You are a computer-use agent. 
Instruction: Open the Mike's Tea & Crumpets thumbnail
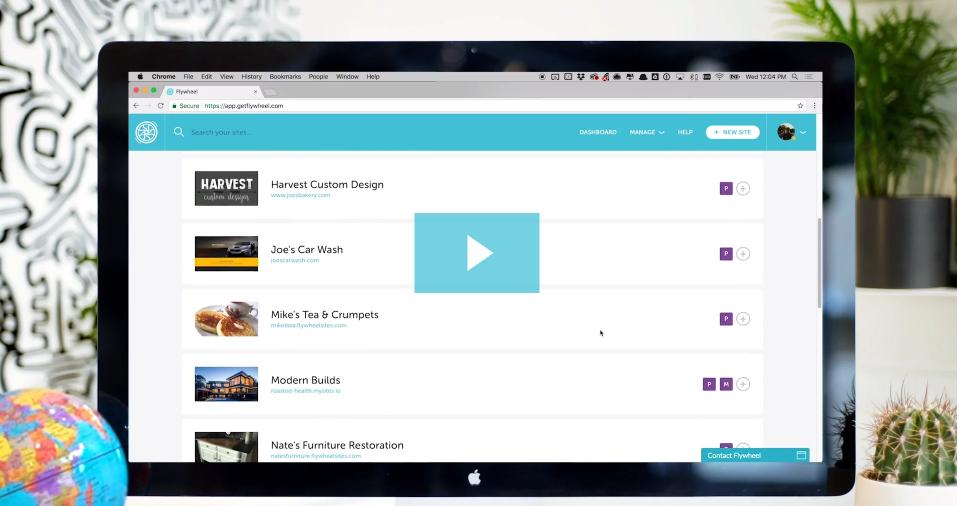[x=226, y=319]
